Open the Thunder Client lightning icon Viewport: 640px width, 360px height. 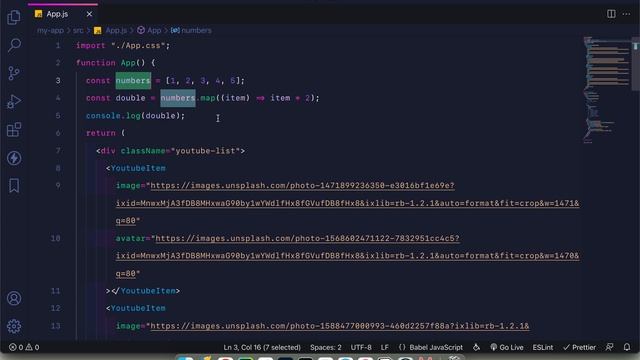click(14, 158)
